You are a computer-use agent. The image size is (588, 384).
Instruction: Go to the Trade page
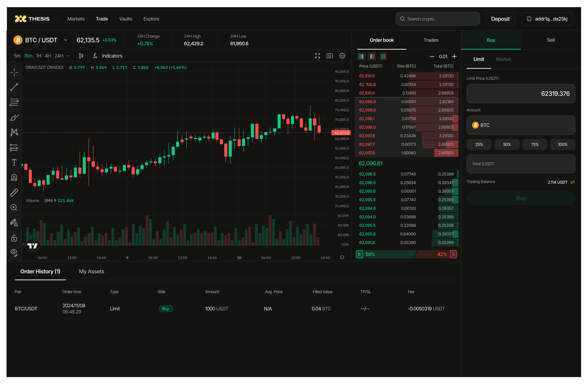[x=102, y=19]
